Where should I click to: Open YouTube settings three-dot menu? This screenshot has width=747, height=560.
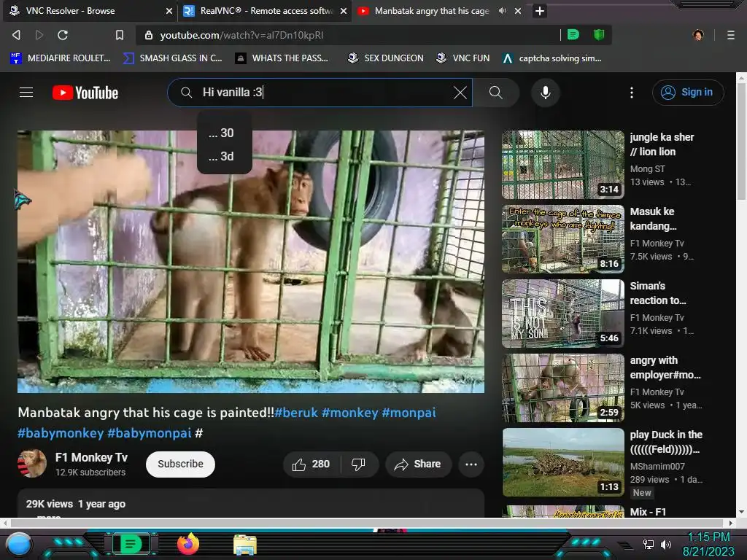(x=632, y=93)
